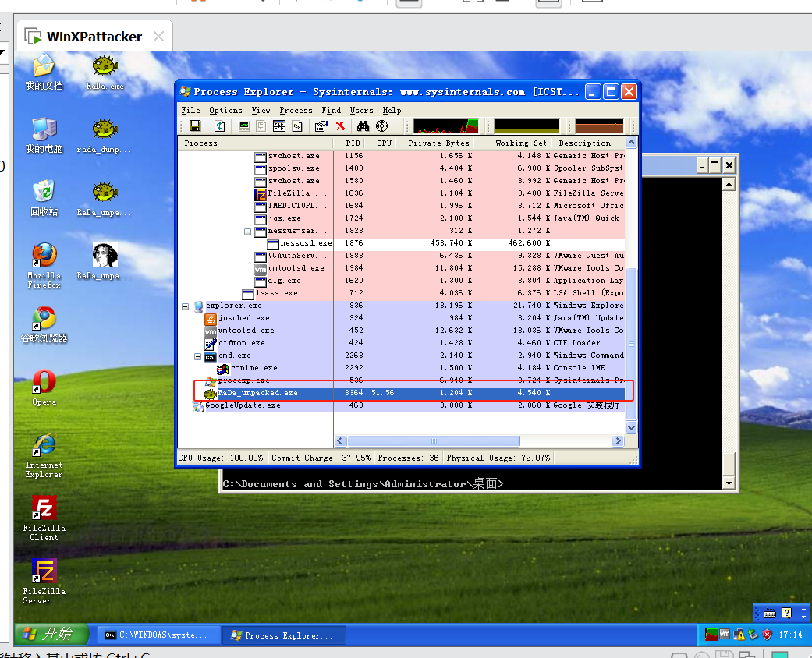Click the language bar keyboard icon
This screenshot has width=812, height=658.
[770, 614]
